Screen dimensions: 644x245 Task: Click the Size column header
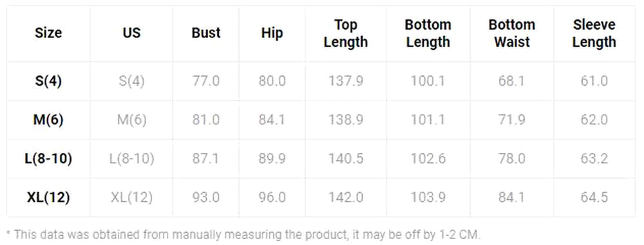tap(48, 33)
